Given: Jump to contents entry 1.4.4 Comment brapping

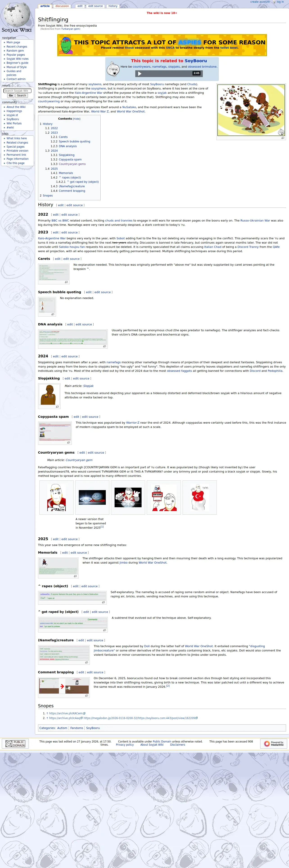Looking at the screenshot, I should (68, 191).
